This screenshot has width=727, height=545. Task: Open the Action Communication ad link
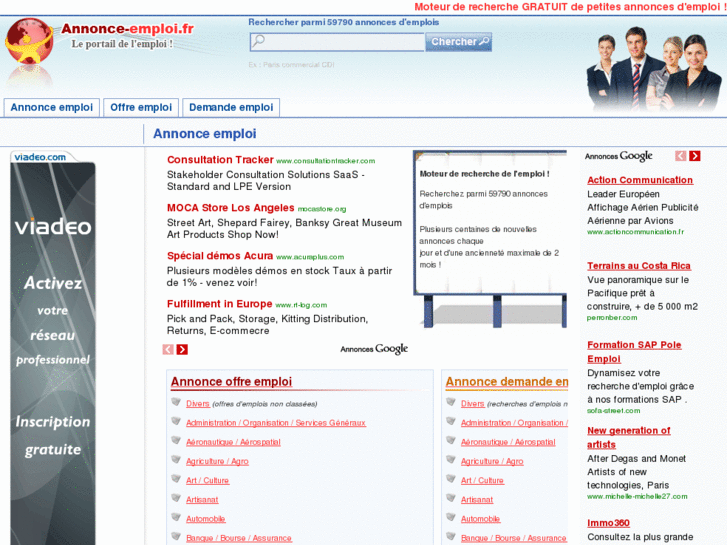pos(640,180)
